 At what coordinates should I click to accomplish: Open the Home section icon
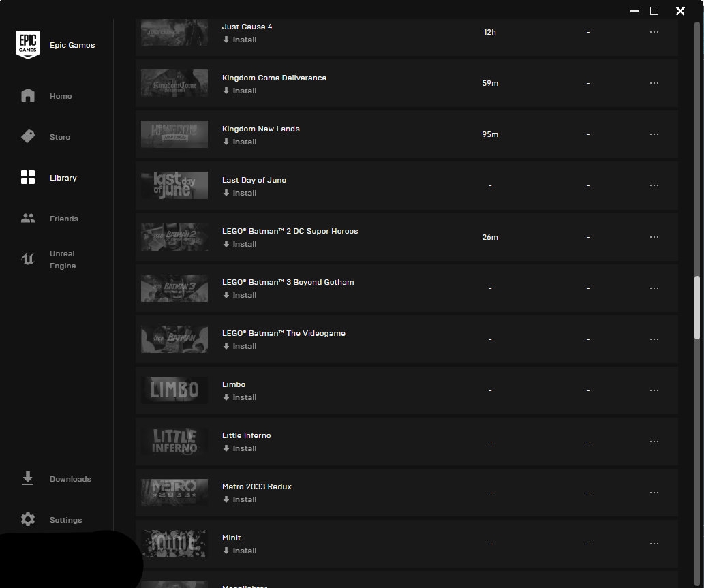(x=28, y=95)
